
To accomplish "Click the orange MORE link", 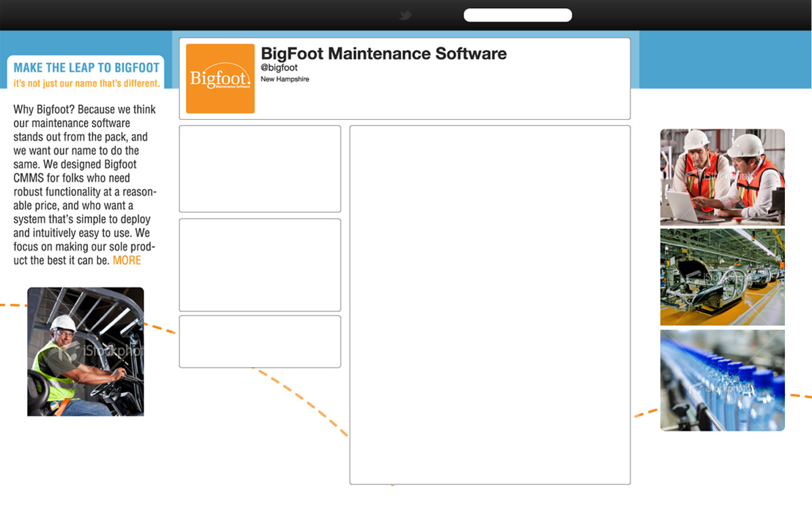I will point(127,261).
